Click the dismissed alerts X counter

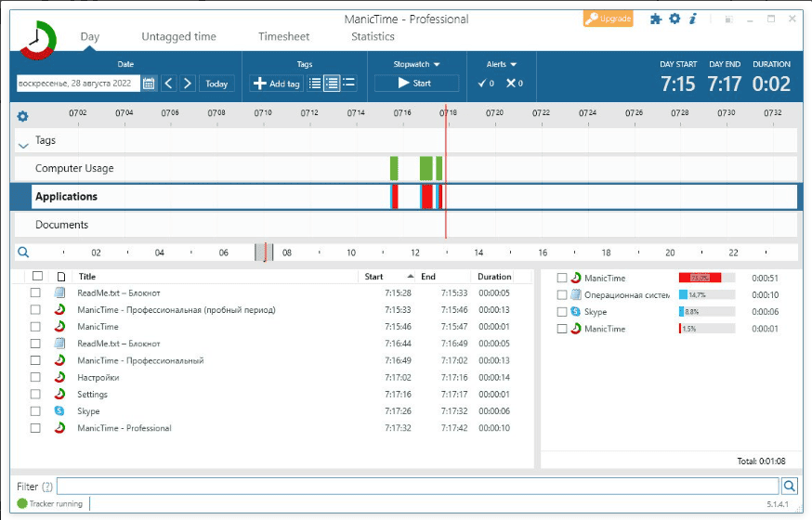click(x=514, y=84)
